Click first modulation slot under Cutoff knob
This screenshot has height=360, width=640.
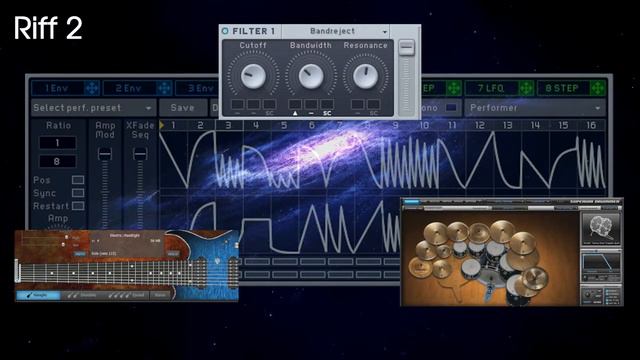[238, 104]
